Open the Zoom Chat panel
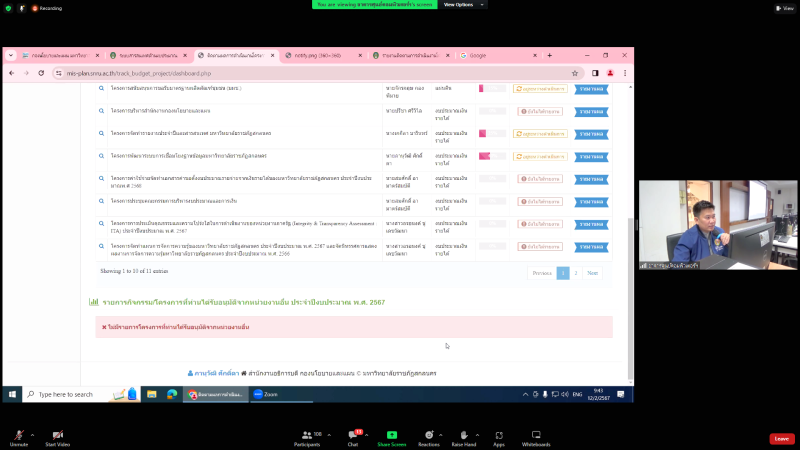The image size is (800, 450). [352, 435]
